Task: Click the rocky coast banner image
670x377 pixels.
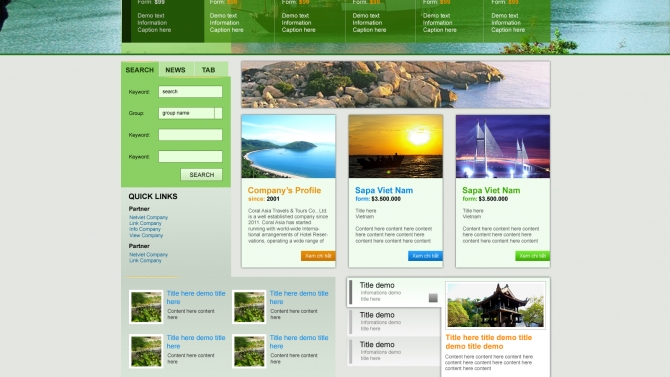Action: pyautogui.click(x=396, y=85)
